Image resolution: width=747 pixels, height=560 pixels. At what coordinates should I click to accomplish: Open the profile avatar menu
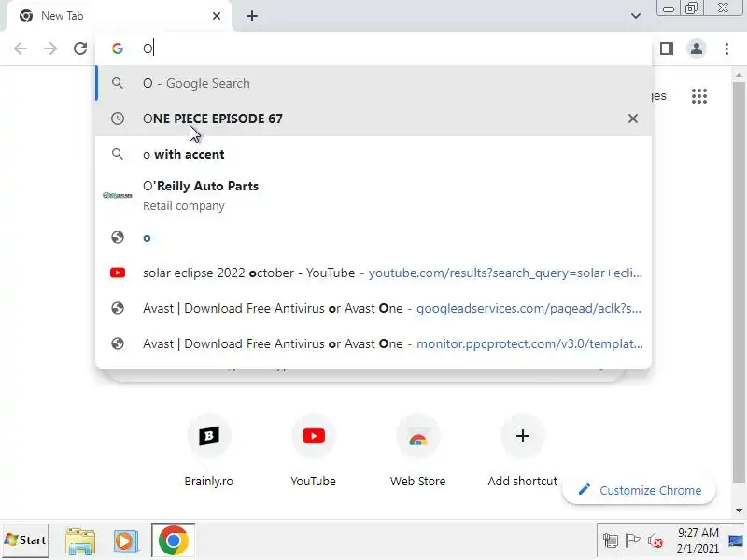tap(697, 49)
